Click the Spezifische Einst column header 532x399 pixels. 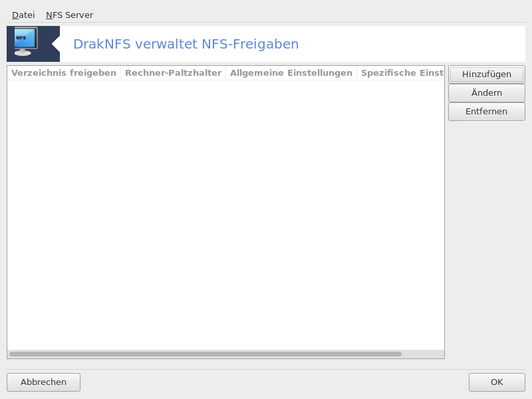pos(401,73)
